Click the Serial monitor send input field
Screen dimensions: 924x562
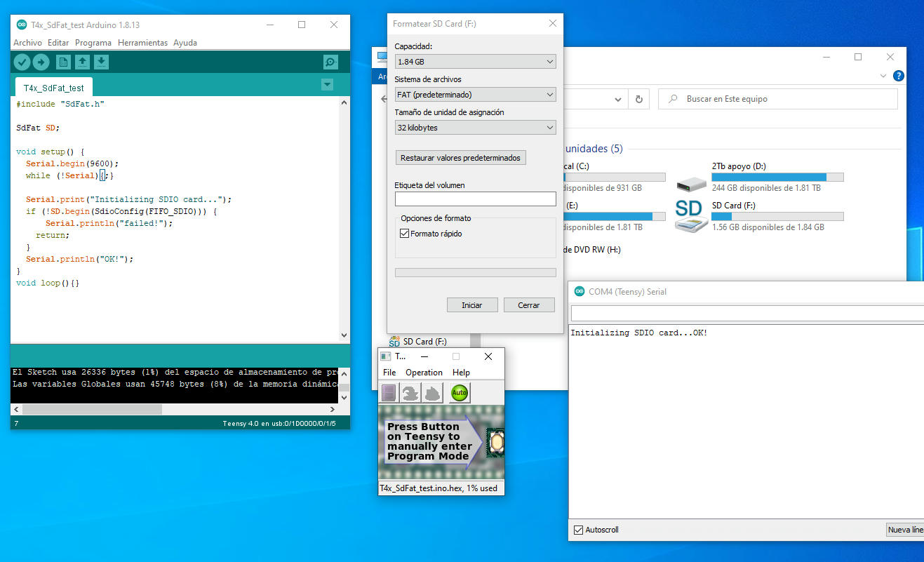pyautogui.click(x=747, y=313)
